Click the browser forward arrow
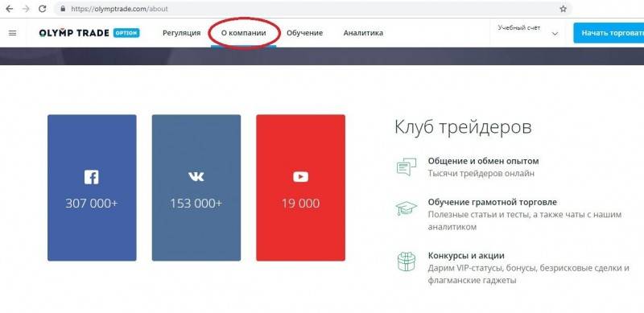644x313 pixels. pos(26,9)
